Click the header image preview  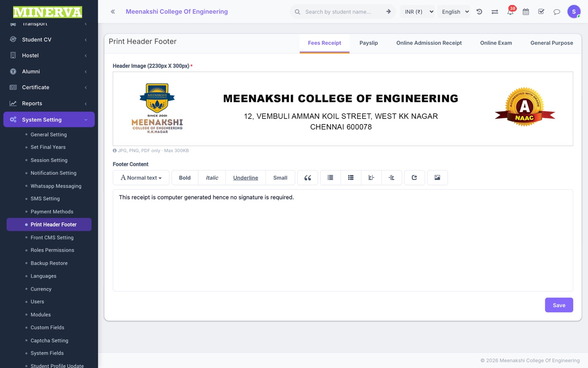tap(343, 109)
